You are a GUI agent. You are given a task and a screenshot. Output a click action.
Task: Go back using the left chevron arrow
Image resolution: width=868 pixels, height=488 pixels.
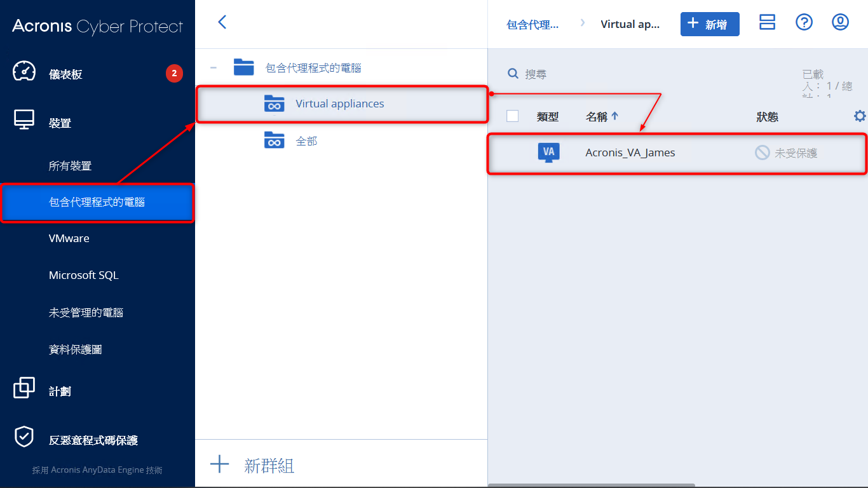[x=222, y=22]
